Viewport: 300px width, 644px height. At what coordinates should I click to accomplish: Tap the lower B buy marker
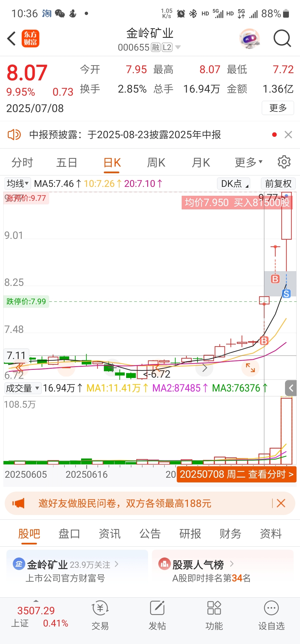click(264, 341)
